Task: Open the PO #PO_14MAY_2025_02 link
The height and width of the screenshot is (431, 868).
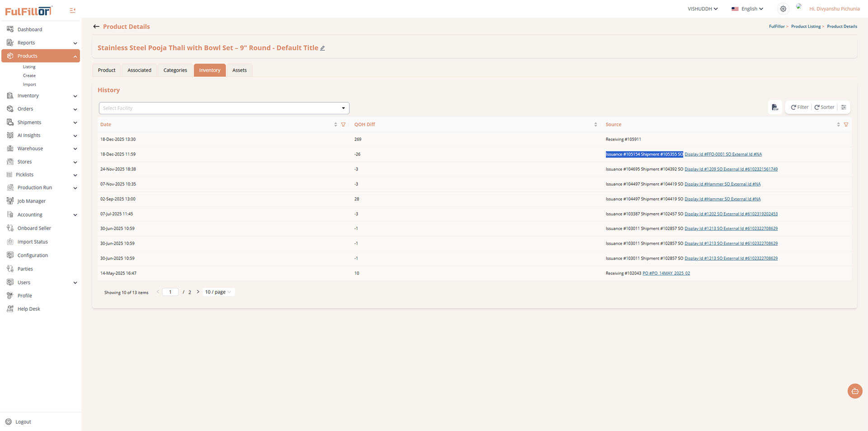Action: pos(666,273)
